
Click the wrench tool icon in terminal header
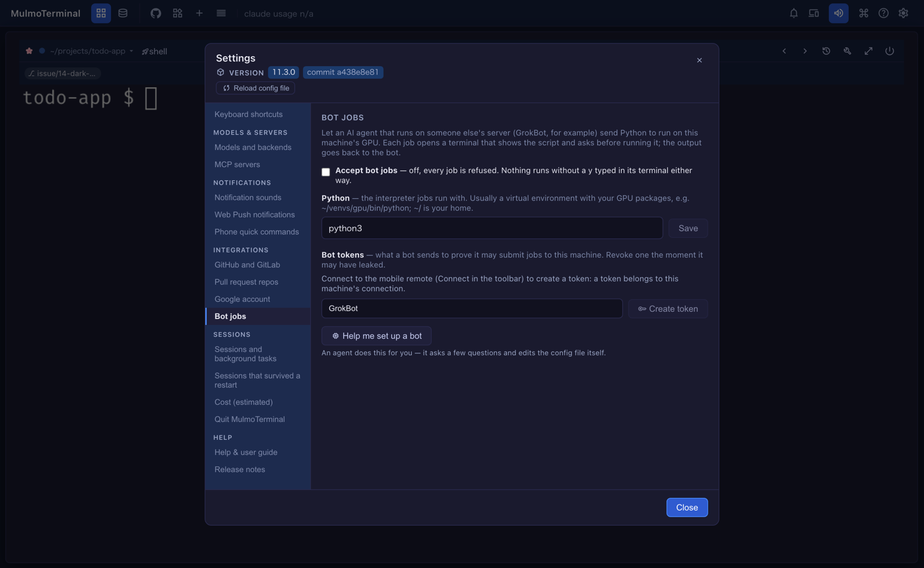(x=847, y=51)
